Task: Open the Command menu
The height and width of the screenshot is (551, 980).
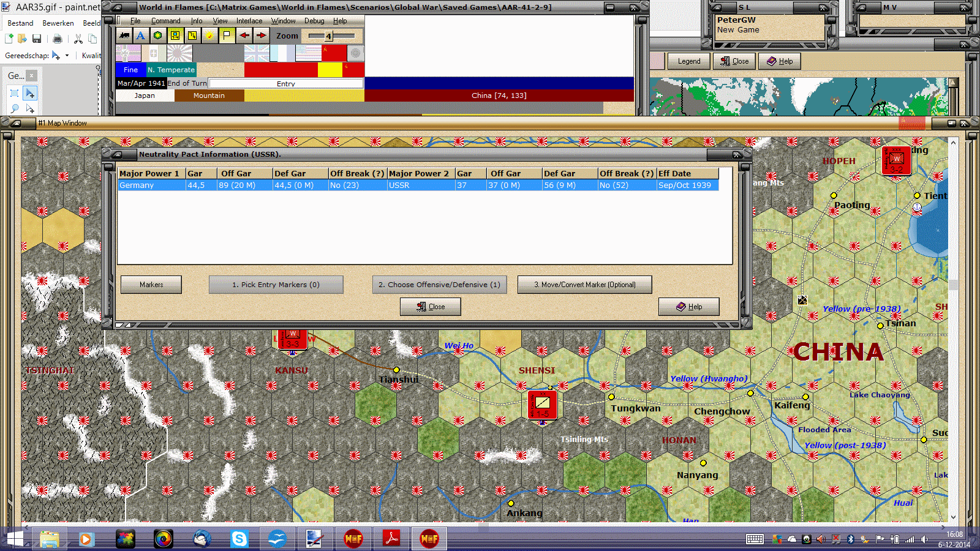Action: [166, 21]
